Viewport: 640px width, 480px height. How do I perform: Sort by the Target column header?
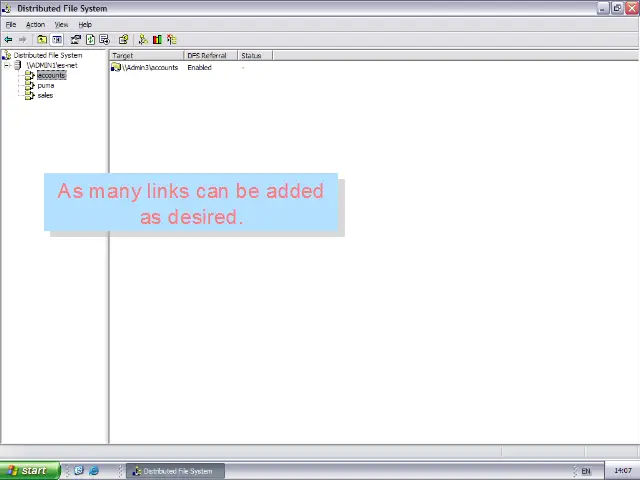tap(147, 56)
